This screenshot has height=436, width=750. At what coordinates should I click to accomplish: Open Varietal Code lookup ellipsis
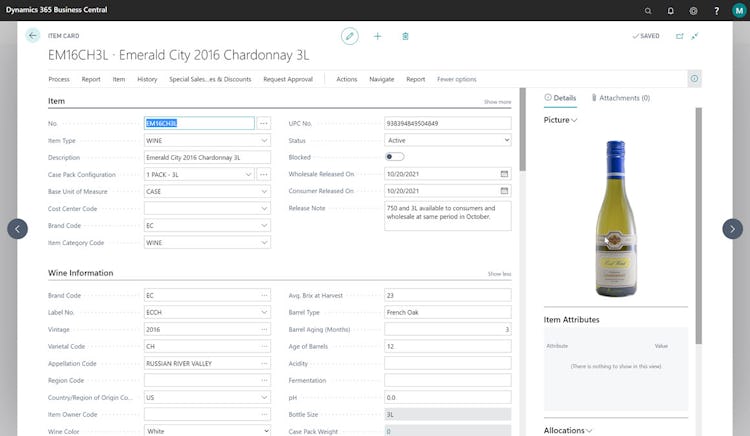(x=264, y=346)
